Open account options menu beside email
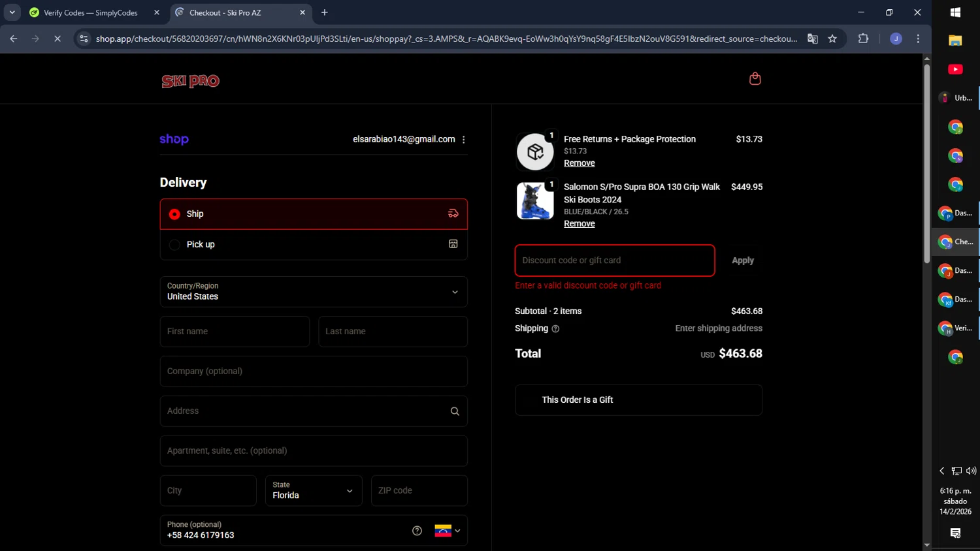The width and height of the screenshot is (980, 551). click(x=464, y=140)
